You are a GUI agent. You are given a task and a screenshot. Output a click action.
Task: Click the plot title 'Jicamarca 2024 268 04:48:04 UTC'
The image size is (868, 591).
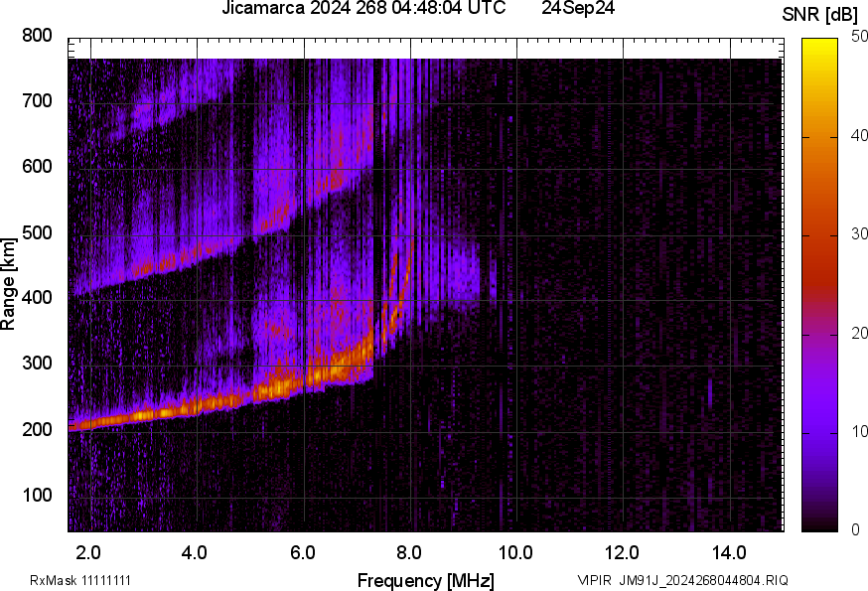tap(363, 8)
